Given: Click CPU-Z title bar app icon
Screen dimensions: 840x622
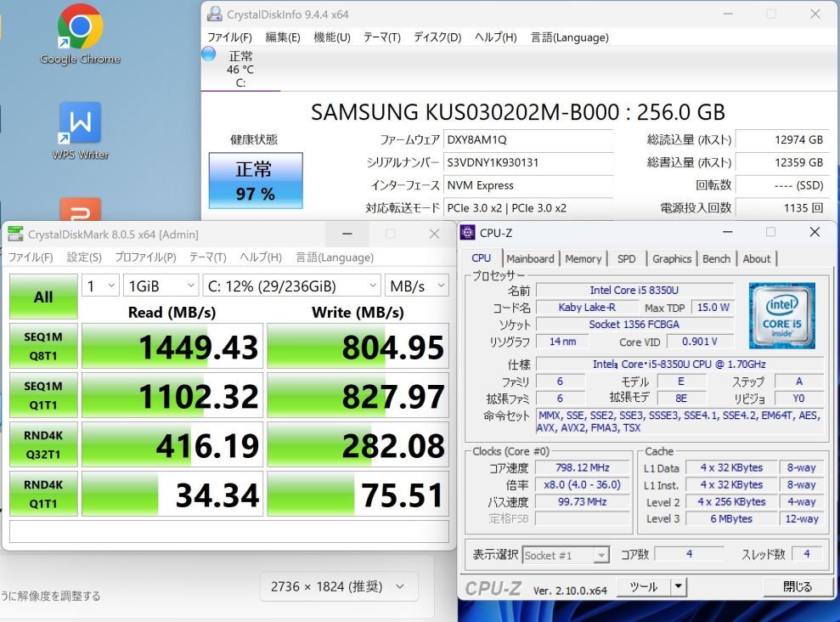Looking at the screenshot, I should (x=468, y=233).
